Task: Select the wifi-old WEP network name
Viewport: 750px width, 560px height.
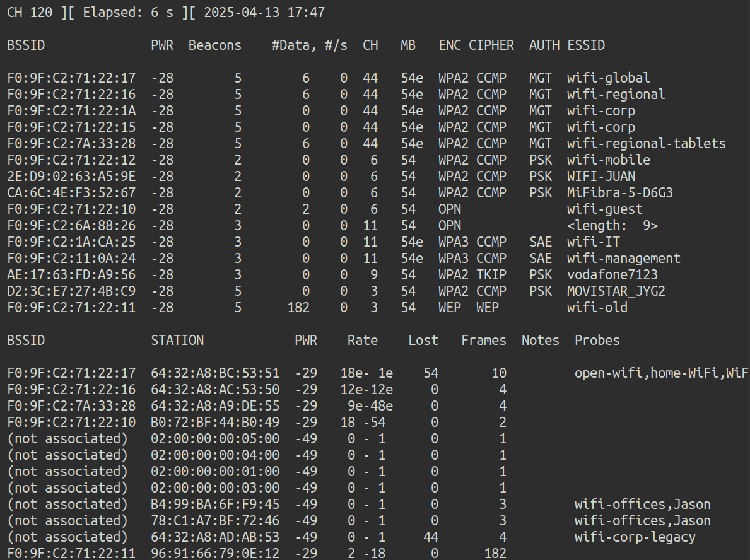Action: [597, 308]
